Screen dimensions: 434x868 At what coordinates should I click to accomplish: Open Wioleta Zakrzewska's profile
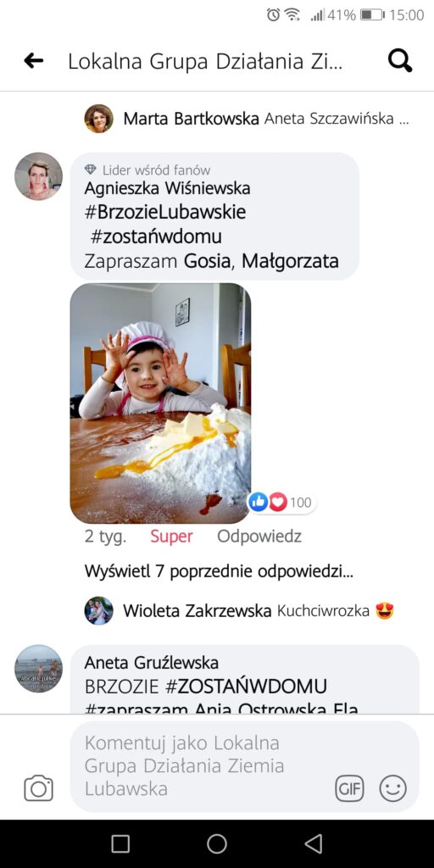click(x=197, y=610)
